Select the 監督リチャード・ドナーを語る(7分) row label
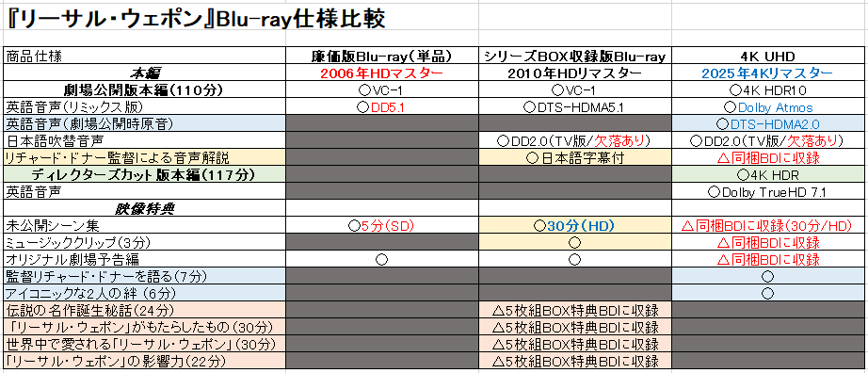 pos(144,276)
